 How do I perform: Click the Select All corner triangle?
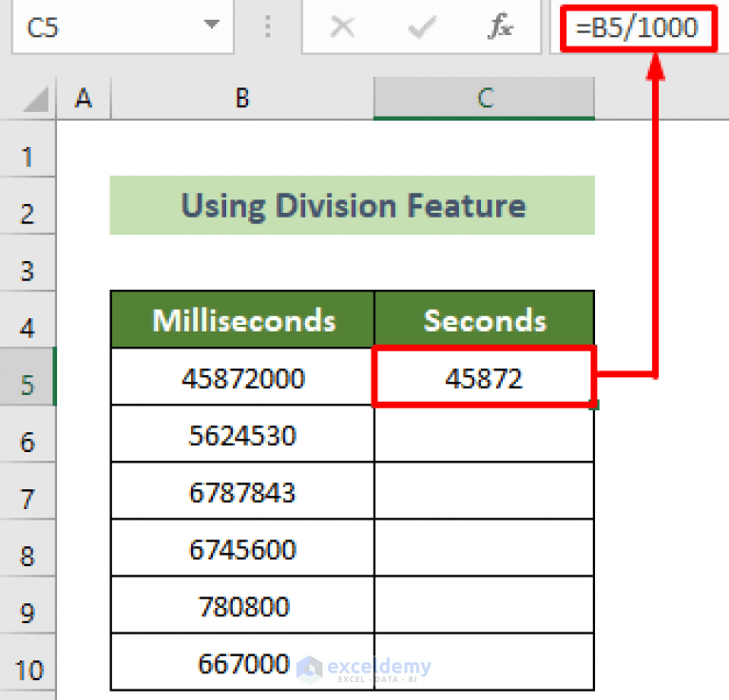click(36, 100)
